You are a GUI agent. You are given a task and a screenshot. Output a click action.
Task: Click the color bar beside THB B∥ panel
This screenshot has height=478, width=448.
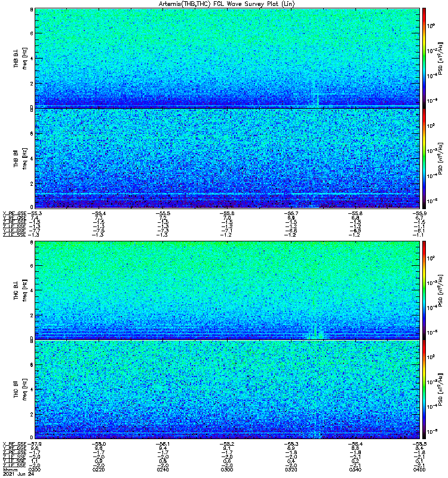pyautogui.click(x=424, y=158)
